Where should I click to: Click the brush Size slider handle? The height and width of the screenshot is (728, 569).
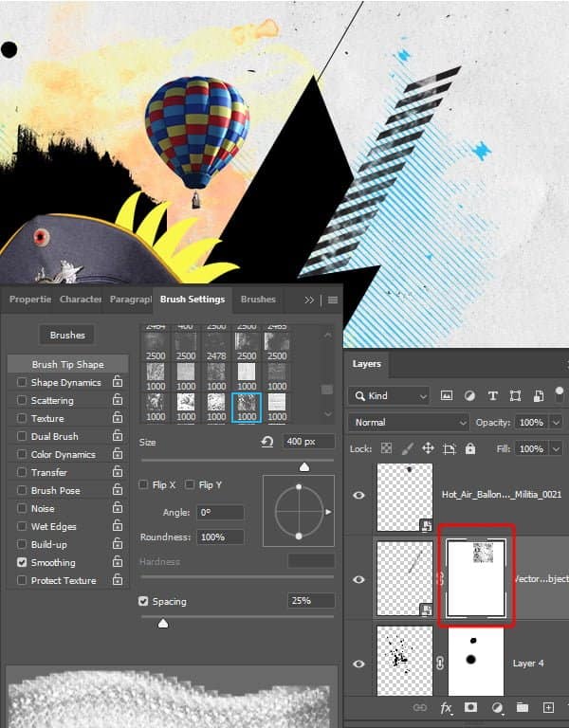pos(304,466)
